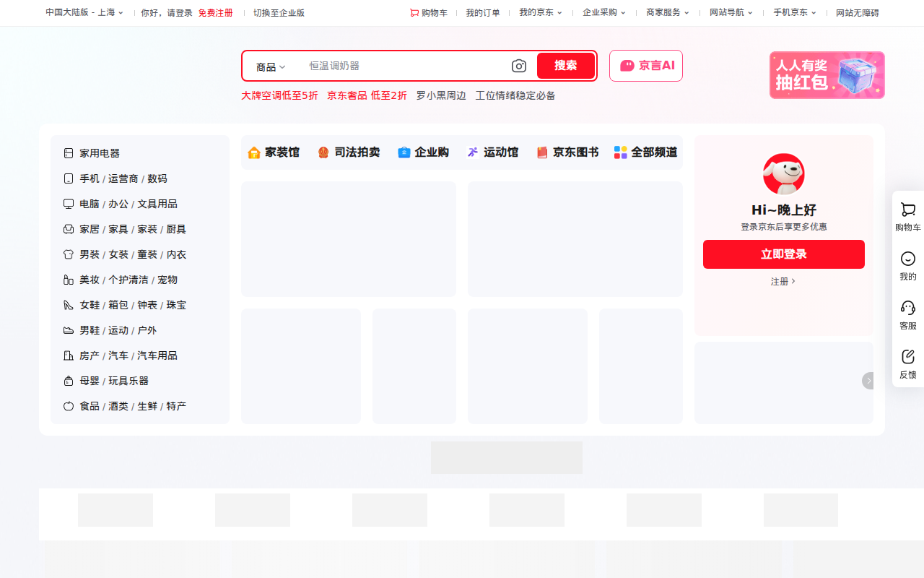Screen dimensions: 924x578
Task: Click the shopping cart icon in top bar
Action: (414, 13)
